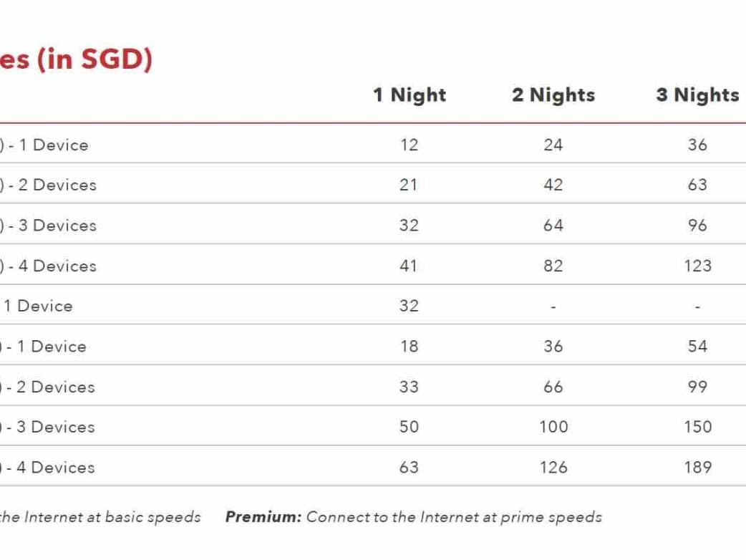Click the price cell showing 123
This screenshot has width=746, height=560.
(697, 266)
